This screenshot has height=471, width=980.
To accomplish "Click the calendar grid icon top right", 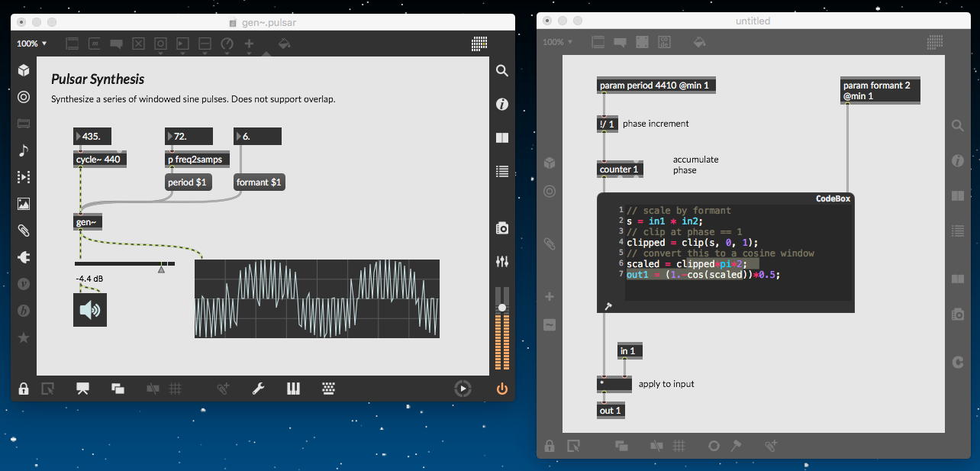I will coord(479,44).
